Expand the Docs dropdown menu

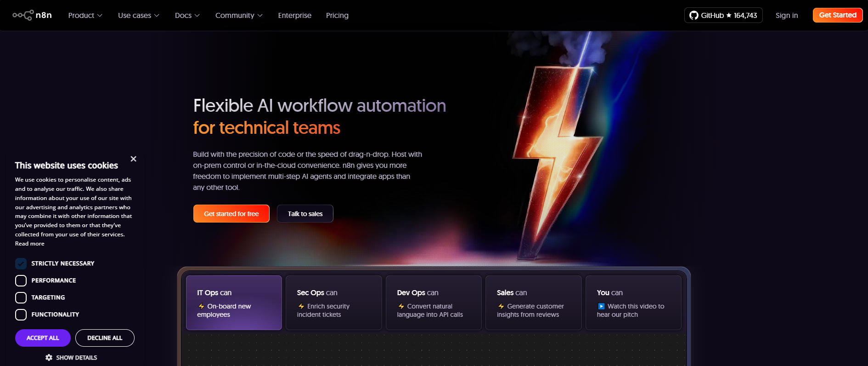[187, 15]
